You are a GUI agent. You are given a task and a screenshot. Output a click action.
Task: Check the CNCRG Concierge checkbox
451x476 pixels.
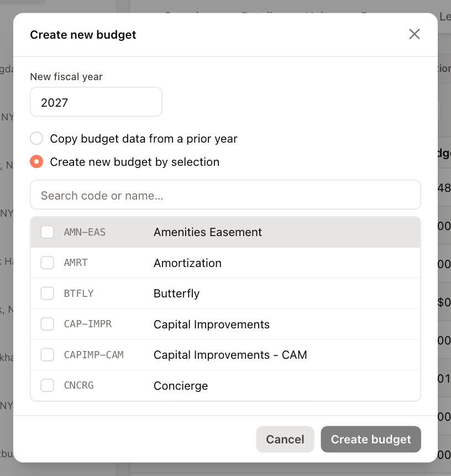(48, 385)
